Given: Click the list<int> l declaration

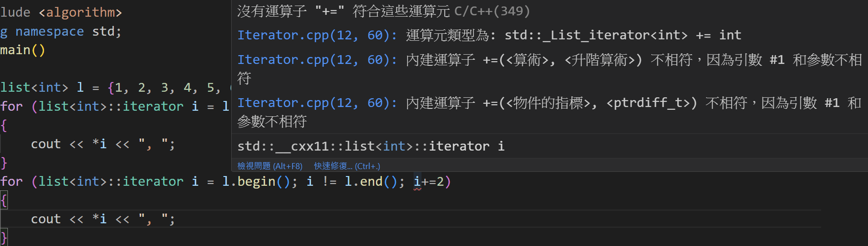Looking at the screenshot, I should coord(42,87).
